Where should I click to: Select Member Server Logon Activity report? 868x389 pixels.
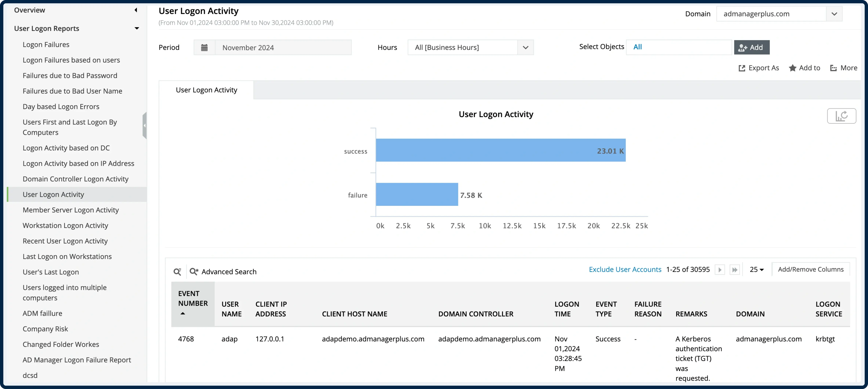[70, 210]
